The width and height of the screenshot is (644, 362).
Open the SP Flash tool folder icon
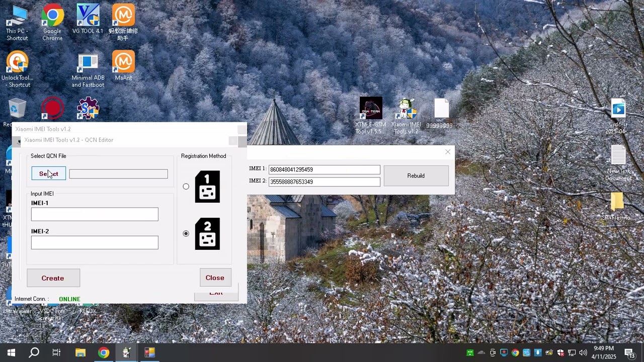618,206
